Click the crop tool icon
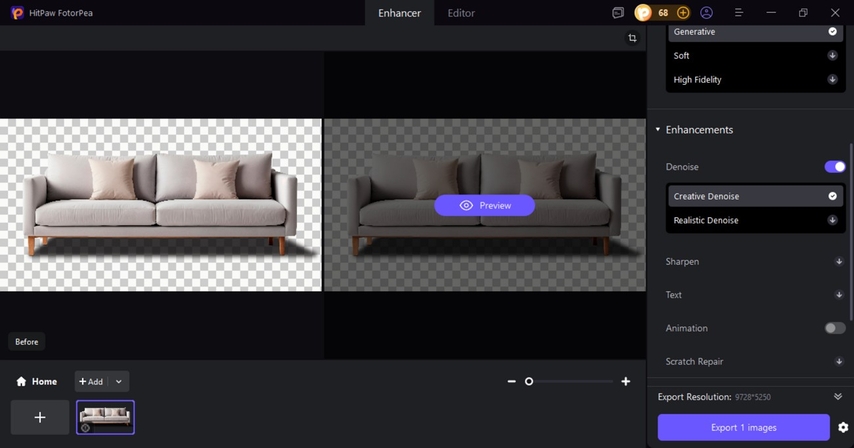 point(632,38)
